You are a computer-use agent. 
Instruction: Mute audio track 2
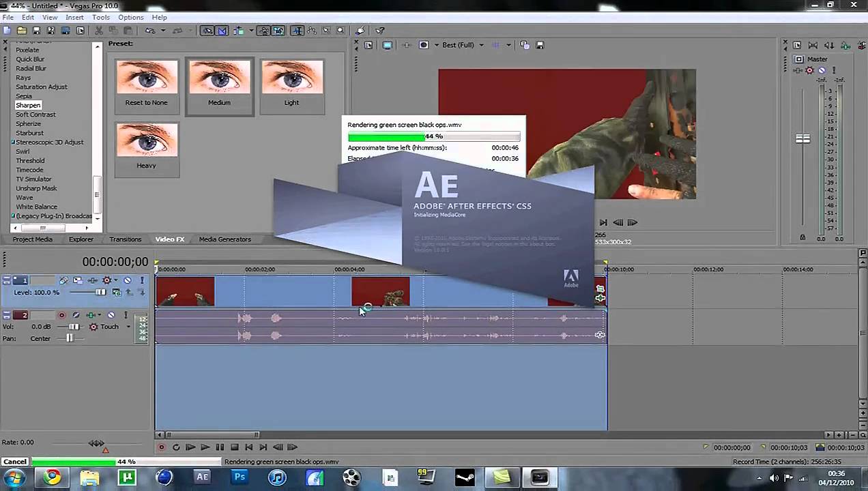[x=111, y=315]
